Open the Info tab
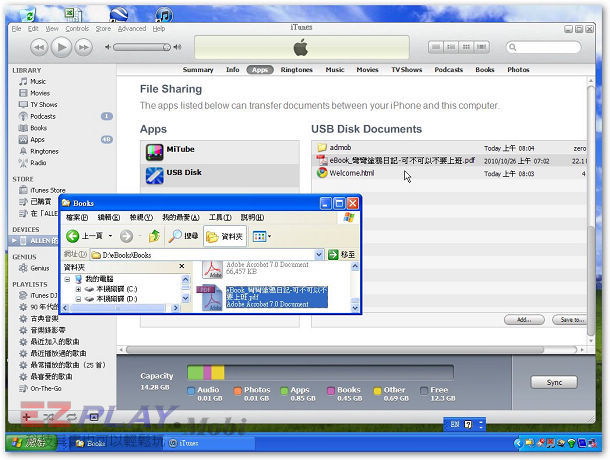Image resolution: width=610 pixels, height=460 pixels. (x=233, y=70)
